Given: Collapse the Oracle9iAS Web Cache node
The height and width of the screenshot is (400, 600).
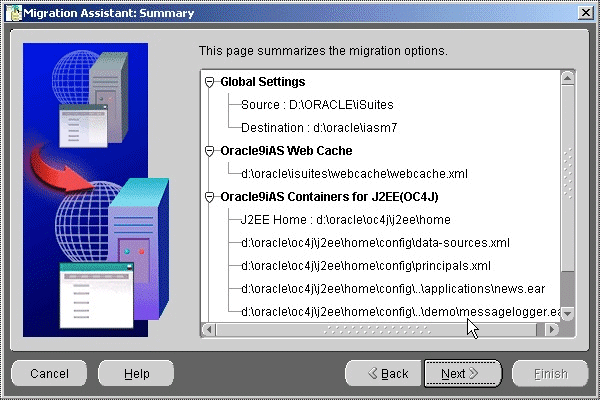Looking at the screenshot, I should click(209, 151).
